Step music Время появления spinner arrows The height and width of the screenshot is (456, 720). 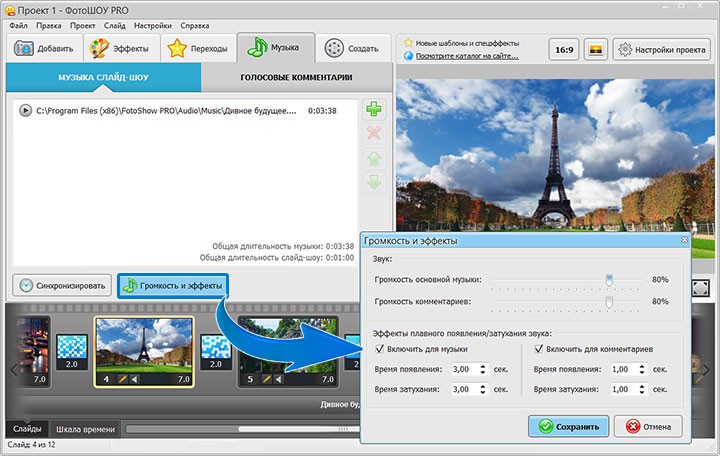tap(483, 369)
